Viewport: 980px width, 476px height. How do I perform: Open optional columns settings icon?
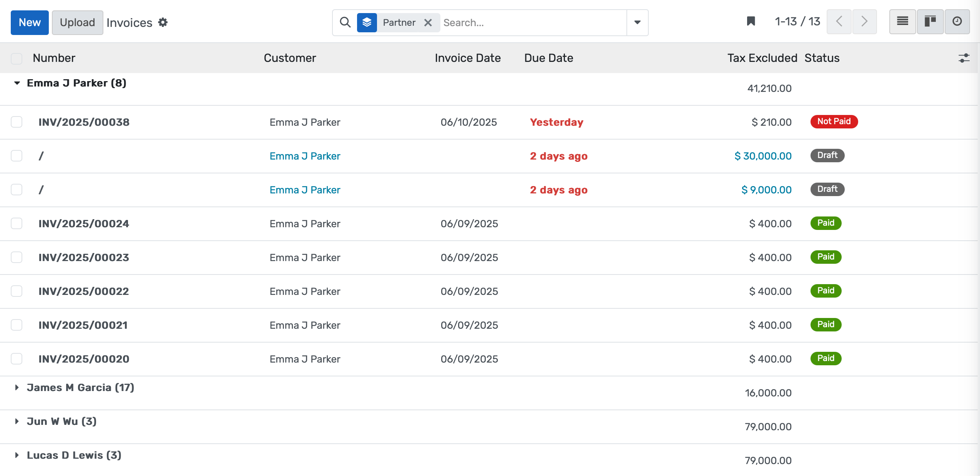click(964, 58)
